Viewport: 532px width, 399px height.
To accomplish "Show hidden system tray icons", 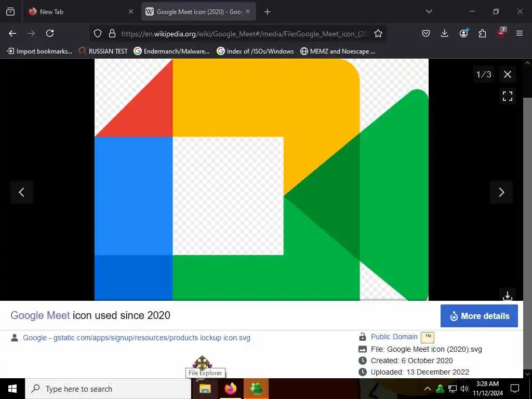I will point(428,389).
